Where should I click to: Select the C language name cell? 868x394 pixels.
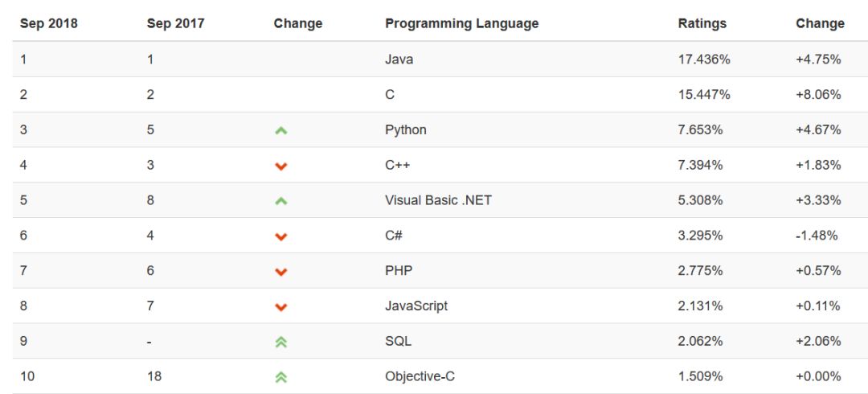(x=390, y=94)
